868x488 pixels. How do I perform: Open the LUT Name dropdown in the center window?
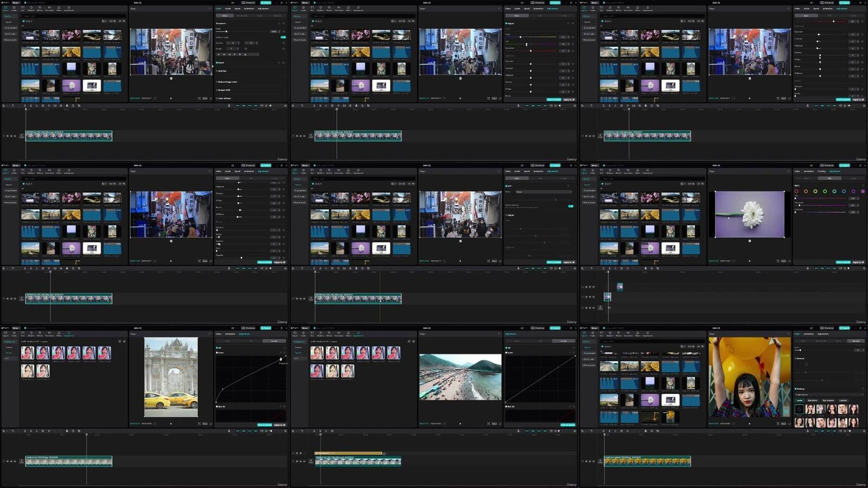pyautogui.click(x=543, y=192)
